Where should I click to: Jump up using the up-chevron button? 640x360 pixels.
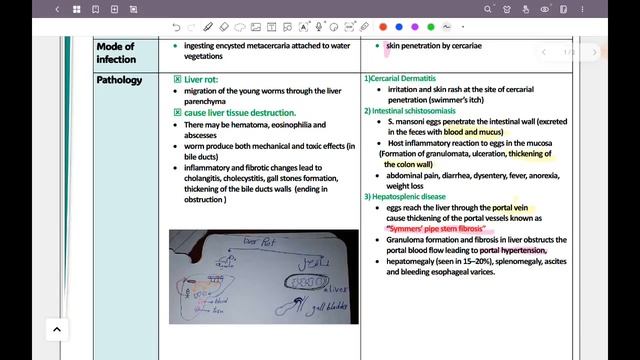[57, 329]
